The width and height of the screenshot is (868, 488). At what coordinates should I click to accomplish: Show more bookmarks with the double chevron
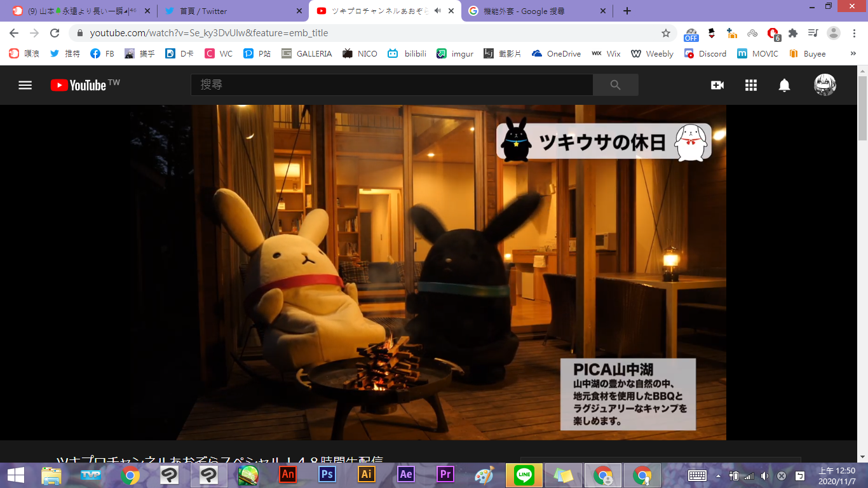click(853, 54)
